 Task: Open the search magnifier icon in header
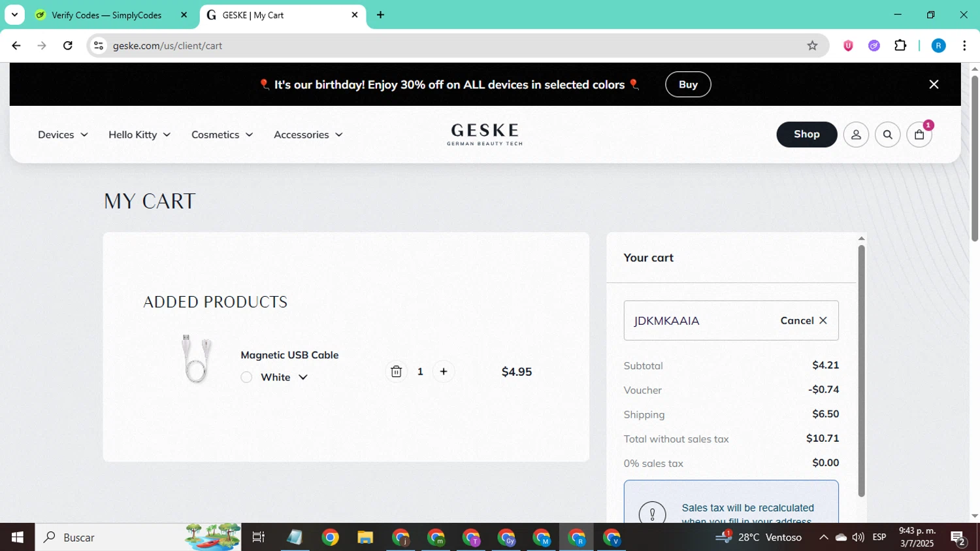(x=887, y=135)
